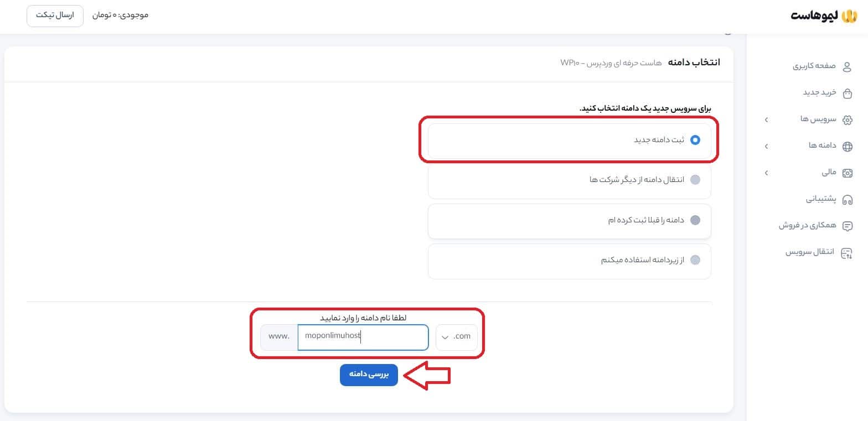Open the دامنه ها globe icon
The height and width of the screenshot is (421, 868).
tap(847, 146)
